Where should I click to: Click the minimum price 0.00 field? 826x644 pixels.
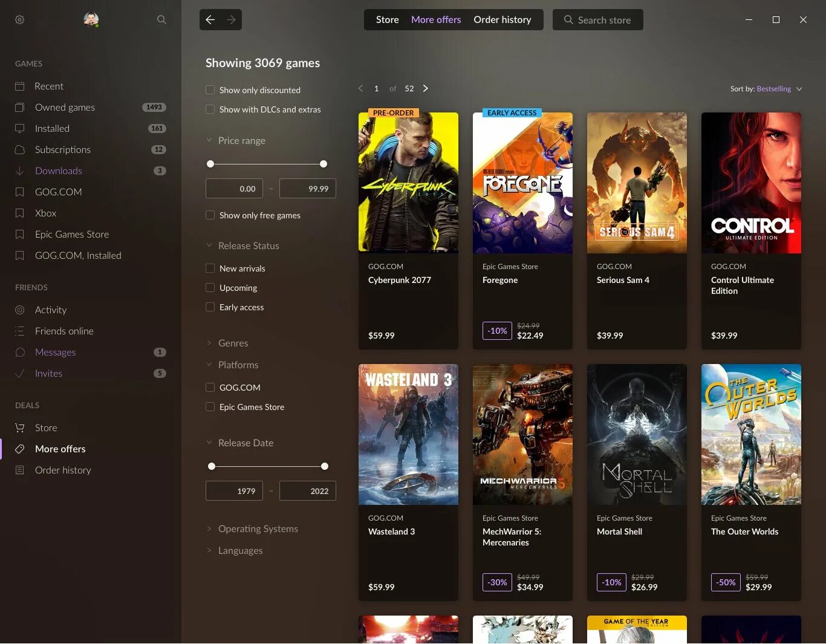(235, 189)
